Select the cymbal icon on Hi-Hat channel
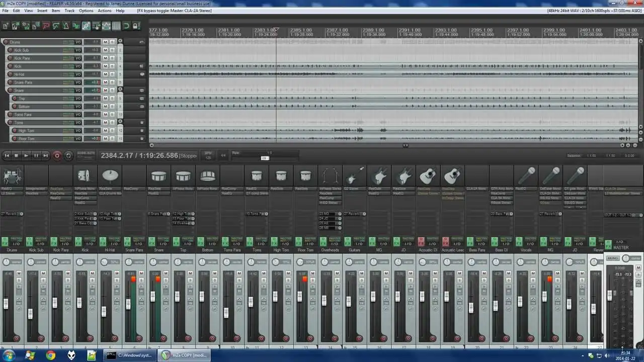This screenshot has width=644, height=362. [110, 175]
